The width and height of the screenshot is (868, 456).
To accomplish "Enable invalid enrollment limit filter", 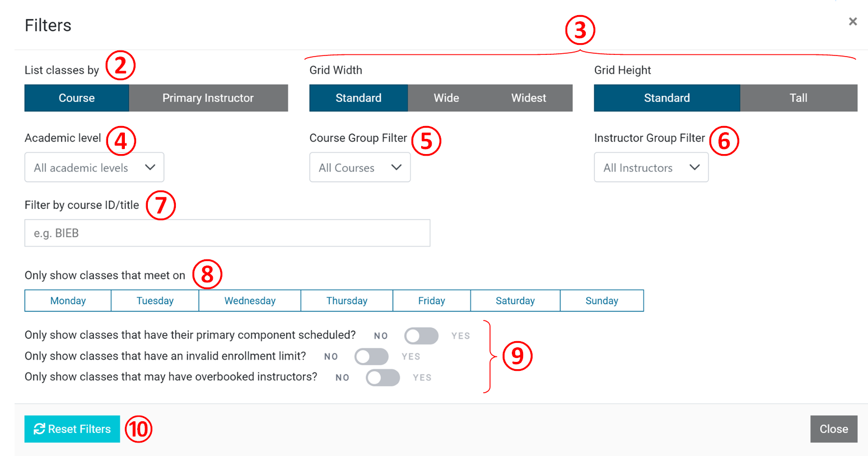I will click(x=371, y=356).
